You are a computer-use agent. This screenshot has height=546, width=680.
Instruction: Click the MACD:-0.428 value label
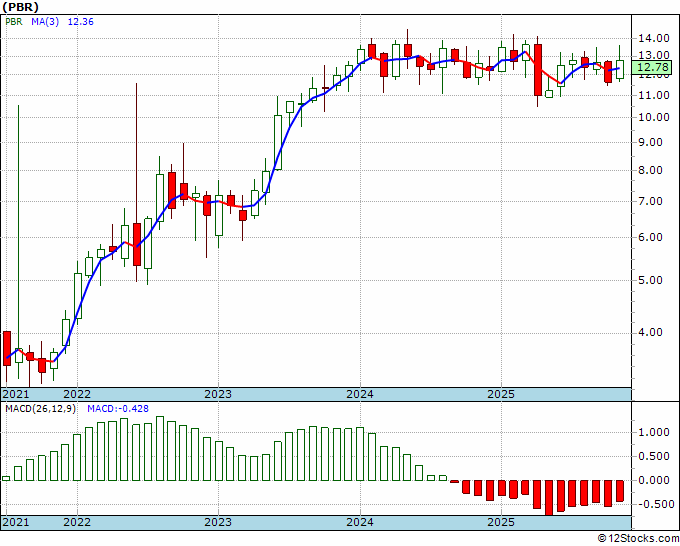point(118,409)
